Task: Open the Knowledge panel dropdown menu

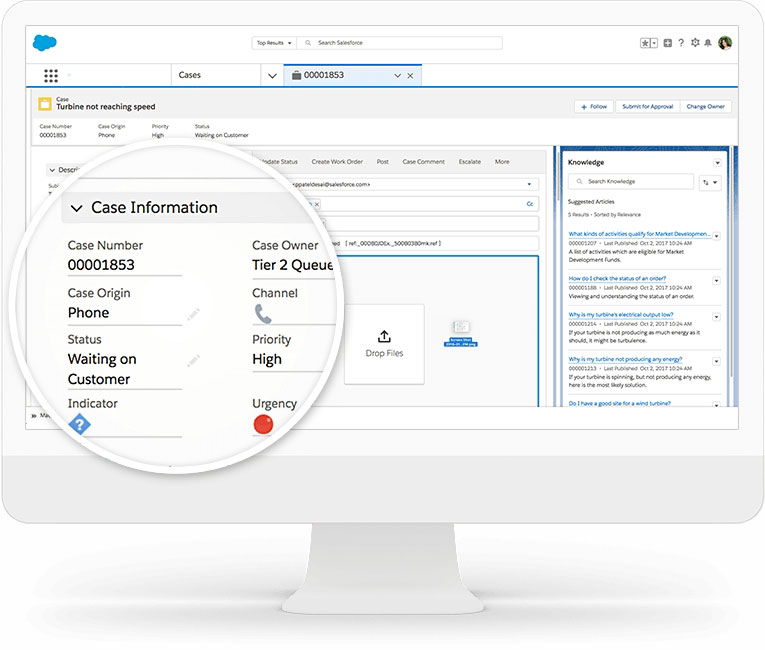Action: pos(717,163)
